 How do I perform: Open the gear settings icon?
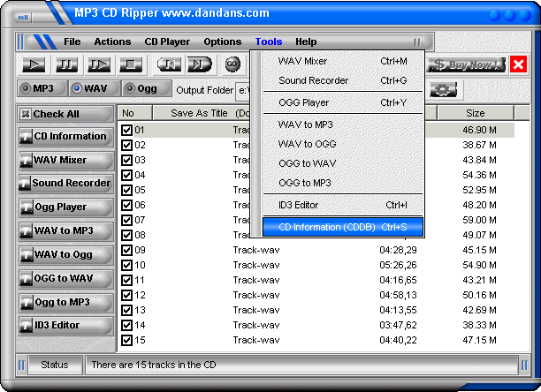pos(444,90)
